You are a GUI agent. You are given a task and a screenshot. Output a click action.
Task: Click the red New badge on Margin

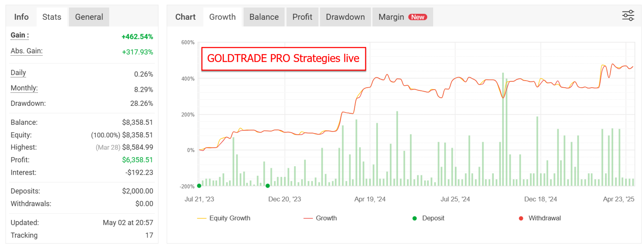click(x=418, y=17)
